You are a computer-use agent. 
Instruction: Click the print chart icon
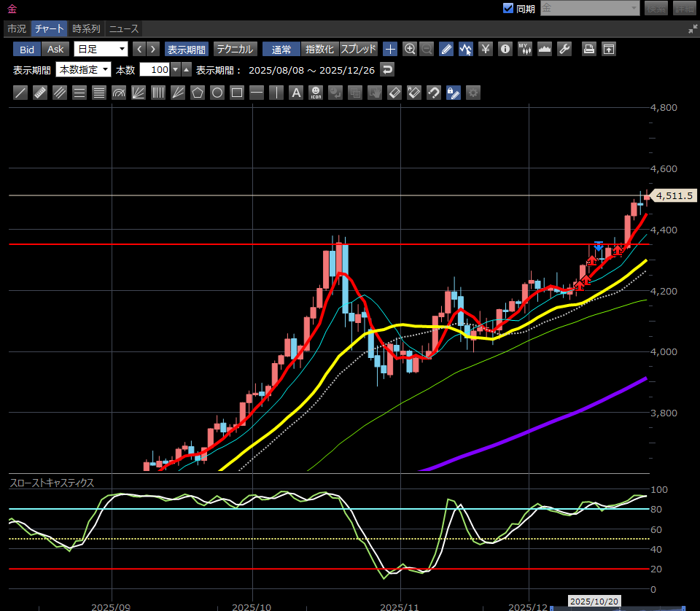point(588,49)
